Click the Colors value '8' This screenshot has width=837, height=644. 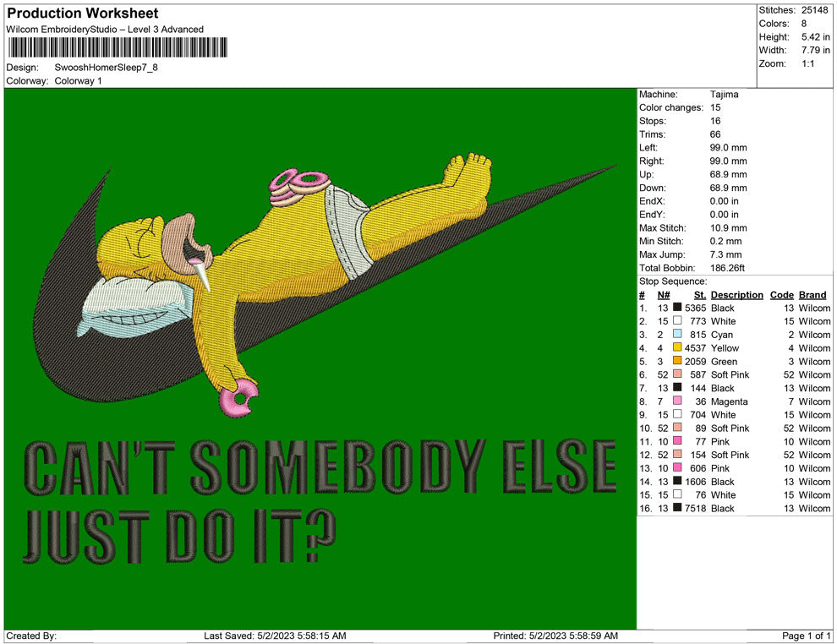[x=804, y=24]
